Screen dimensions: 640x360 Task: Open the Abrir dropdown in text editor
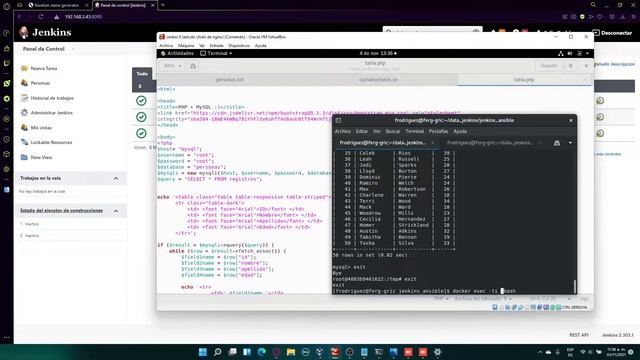(x=173, y=66)
